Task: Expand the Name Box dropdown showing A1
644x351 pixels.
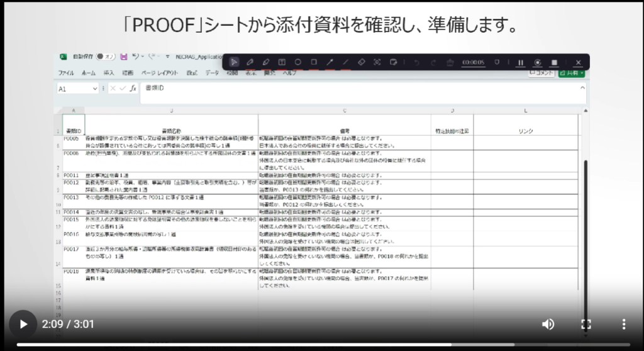Action: pos(95,89)
